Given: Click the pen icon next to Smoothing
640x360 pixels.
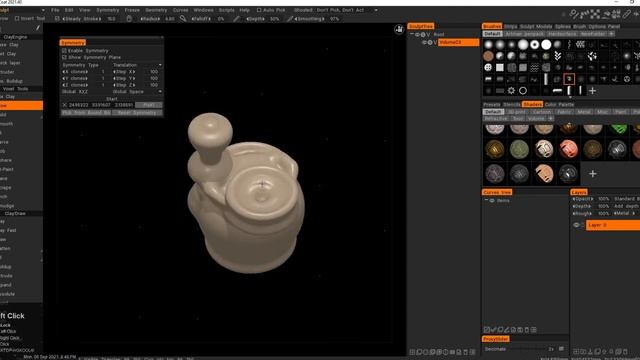Looking at the screenshot, I should tap(290, 19).
